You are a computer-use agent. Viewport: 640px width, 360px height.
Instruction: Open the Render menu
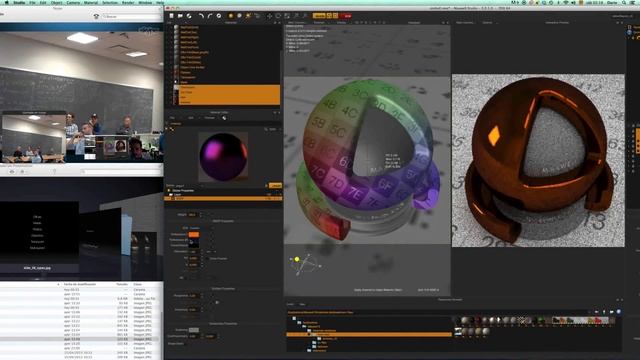[x=128, y=2]
